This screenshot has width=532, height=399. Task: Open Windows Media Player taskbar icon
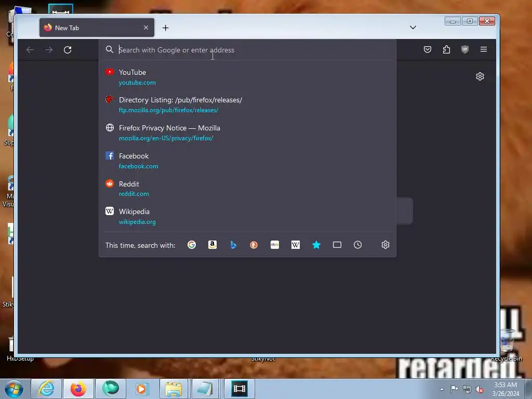141,389
